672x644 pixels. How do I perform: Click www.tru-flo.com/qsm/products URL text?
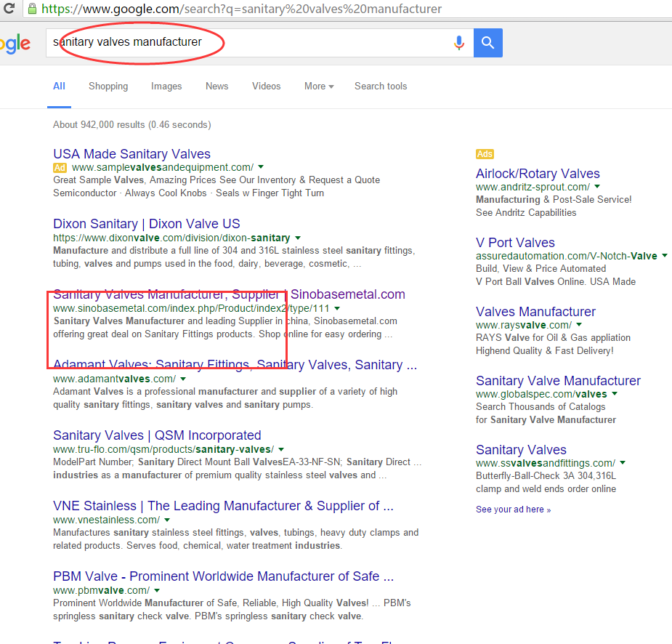coord(163,449)
